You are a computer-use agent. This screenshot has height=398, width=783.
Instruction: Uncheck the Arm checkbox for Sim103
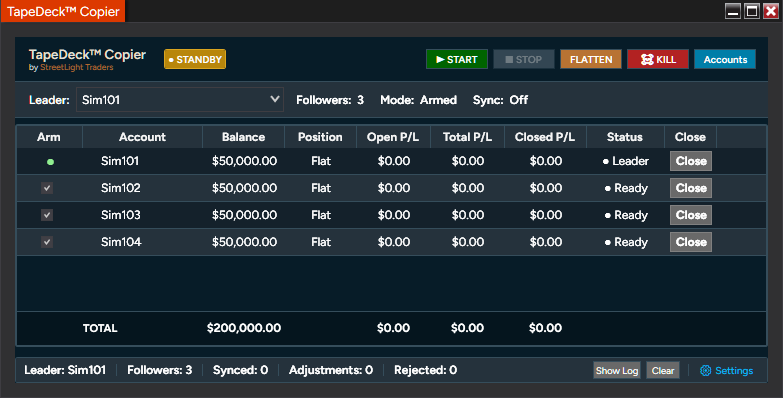pyautogui.click(x=47, y=215)
